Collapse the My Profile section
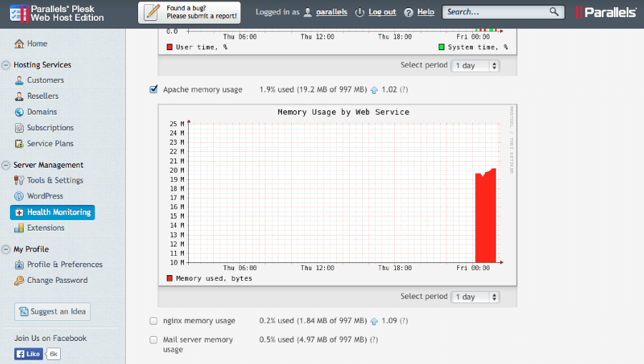Image resolution: width=644 pixels, height=364 pixels. [x=6, y=249]
